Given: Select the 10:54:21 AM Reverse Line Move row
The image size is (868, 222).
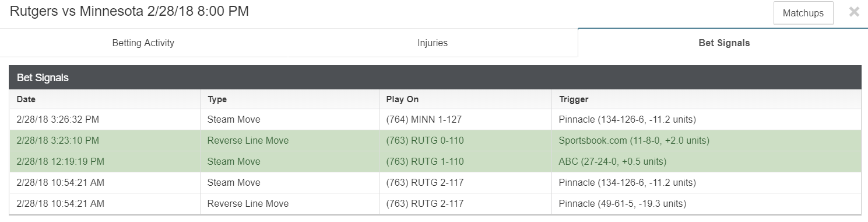Looking at the screenshot, I should point(435,203).
